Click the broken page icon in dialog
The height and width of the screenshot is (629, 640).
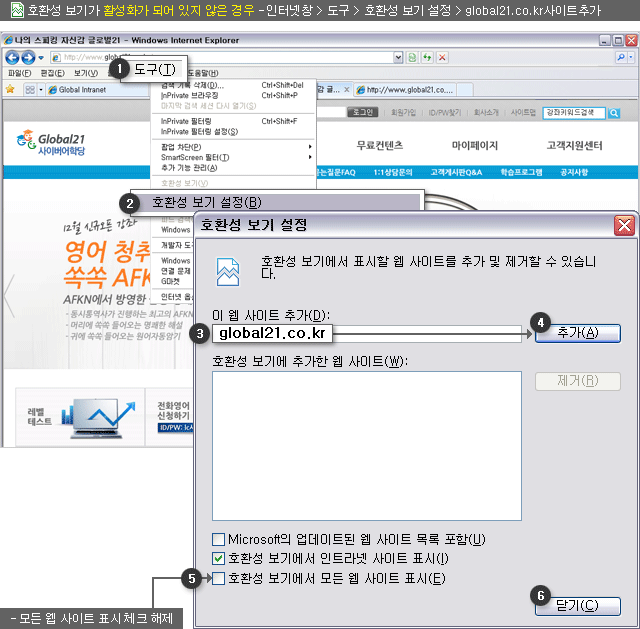click(229, 267)
